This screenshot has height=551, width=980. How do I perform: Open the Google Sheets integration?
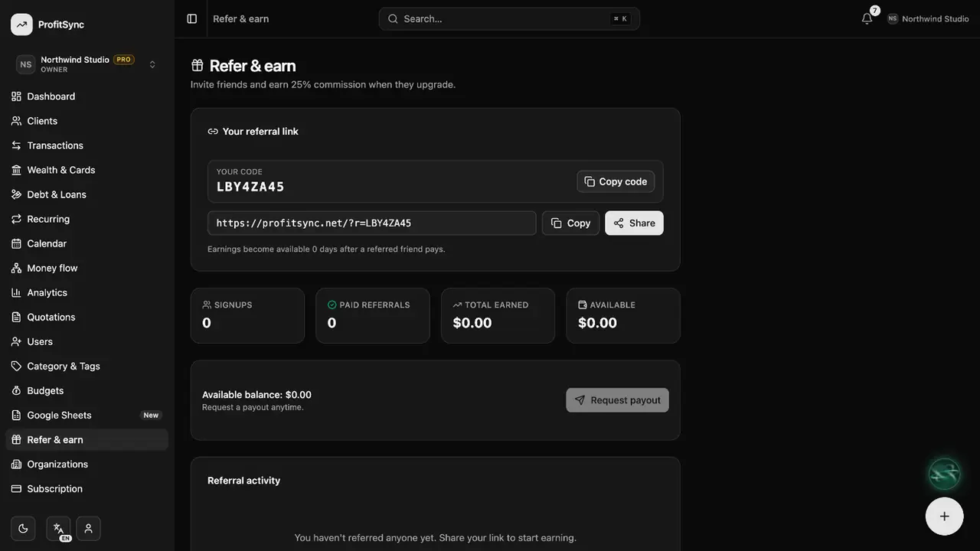87,415
